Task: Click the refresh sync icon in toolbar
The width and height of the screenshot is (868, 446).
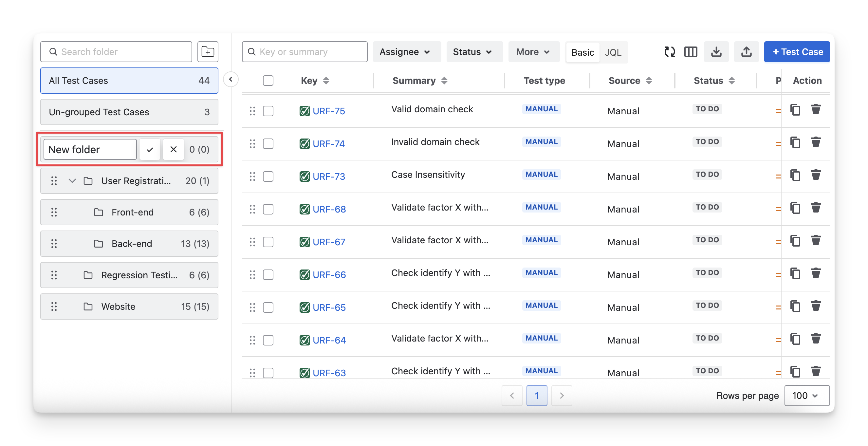Action: (670, 52)
